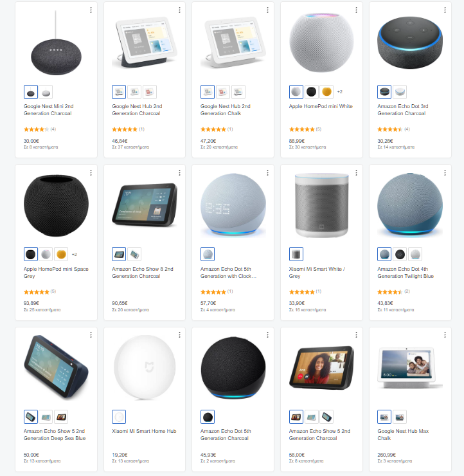View stores count for Xiaomi Mi Smart Home Hub
The width and height of the screenshot is (464, 476).
(130, 461)
